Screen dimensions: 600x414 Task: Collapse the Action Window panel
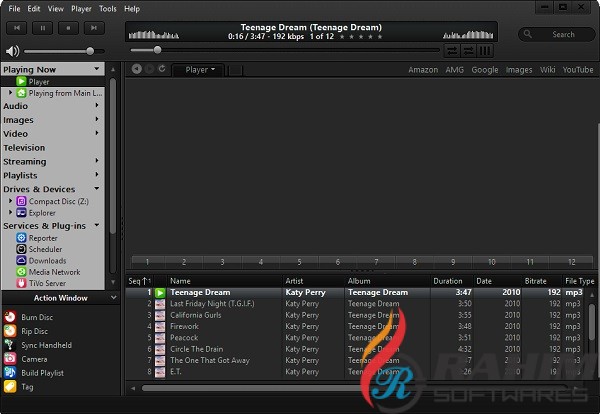[x=113, y=298]
